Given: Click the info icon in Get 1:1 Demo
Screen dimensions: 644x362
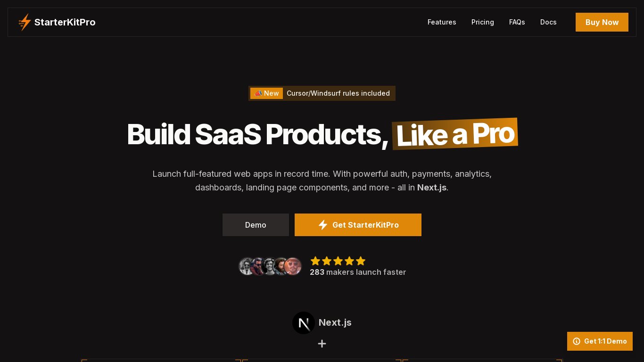Looking at the screenshot, I should 577,341.
